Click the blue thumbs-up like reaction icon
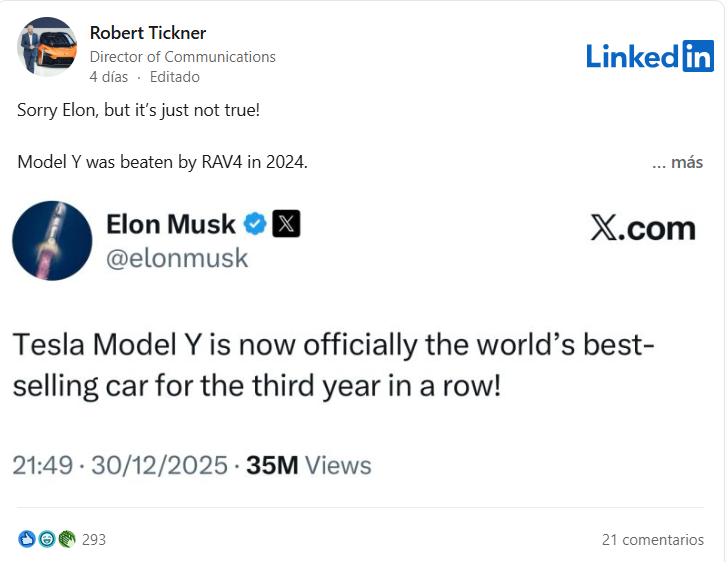 [x=26, y=539]
